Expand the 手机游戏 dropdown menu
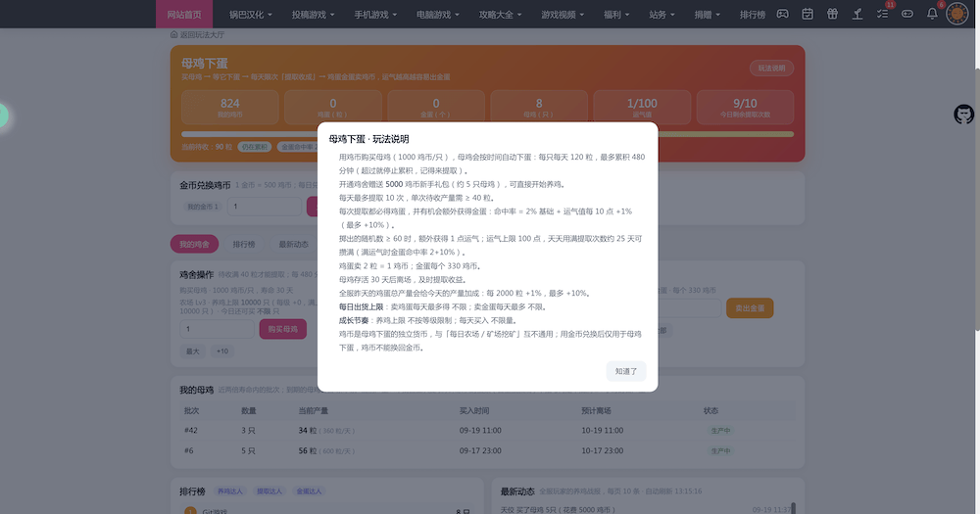The height and width of the screenshot is (514, 980). (x=375, y=15)
